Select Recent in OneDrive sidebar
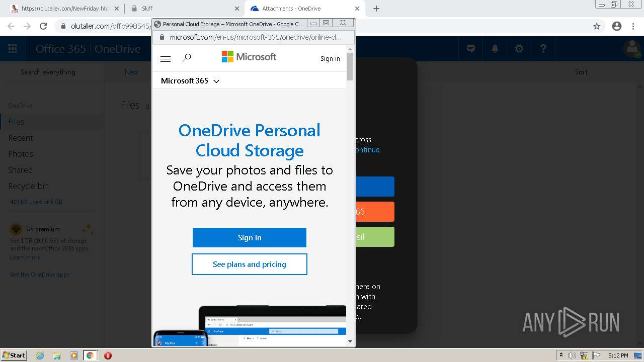This screenshot has height=362, width=644. (x=21, y=138)
